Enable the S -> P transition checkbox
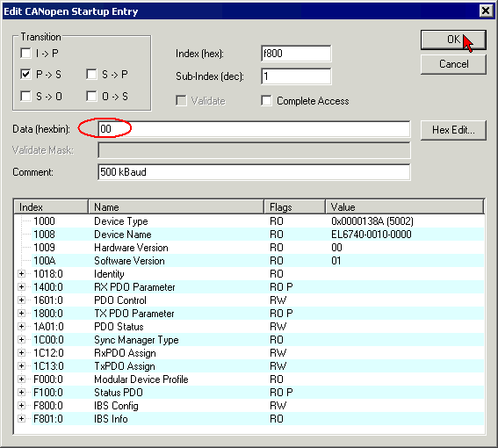The image size is (498, 448). tap(91, 75)
